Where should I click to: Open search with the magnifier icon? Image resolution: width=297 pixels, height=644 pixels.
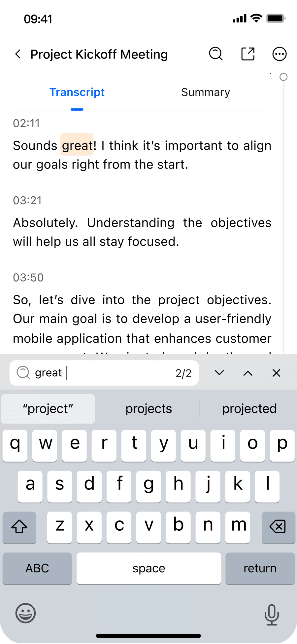coord(216,54)
